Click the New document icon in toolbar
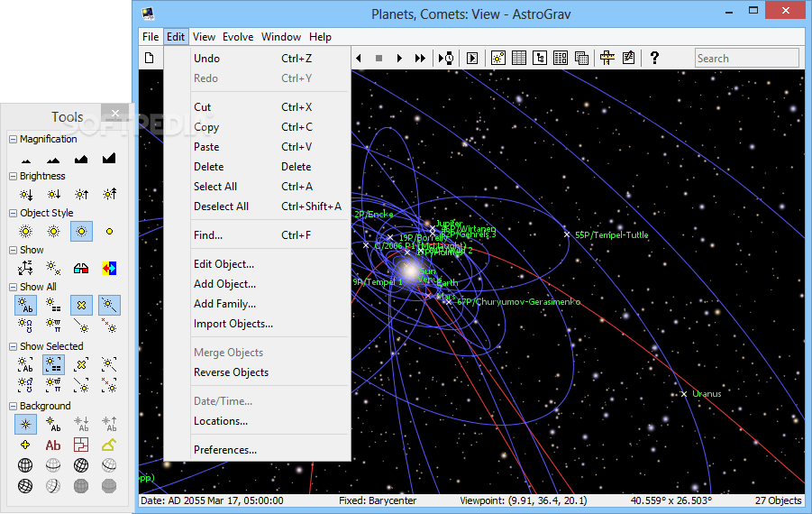 pos(149,58)
